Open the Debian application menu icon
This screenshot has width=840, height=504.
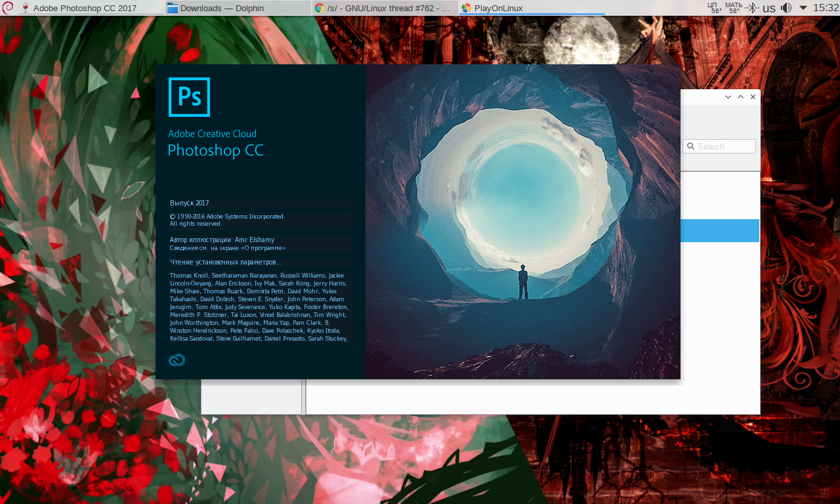tap(7, 8)
